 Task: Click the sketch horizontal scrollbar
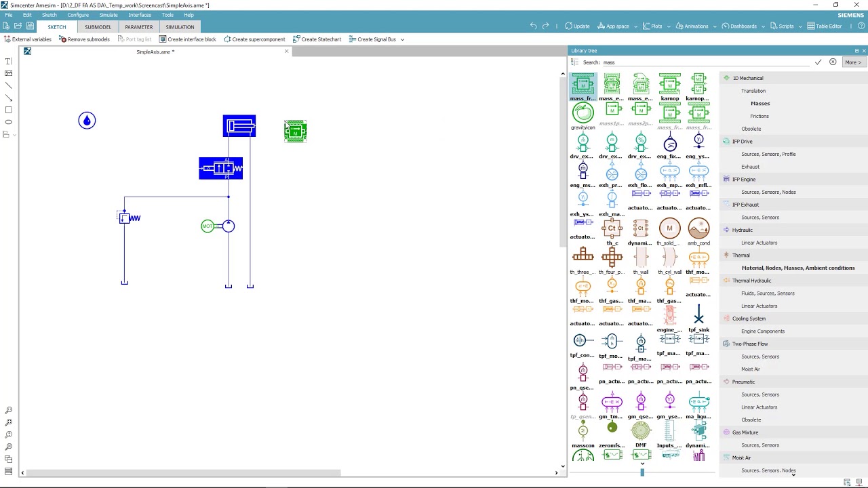pyautogui.click(x=183, y=472)
